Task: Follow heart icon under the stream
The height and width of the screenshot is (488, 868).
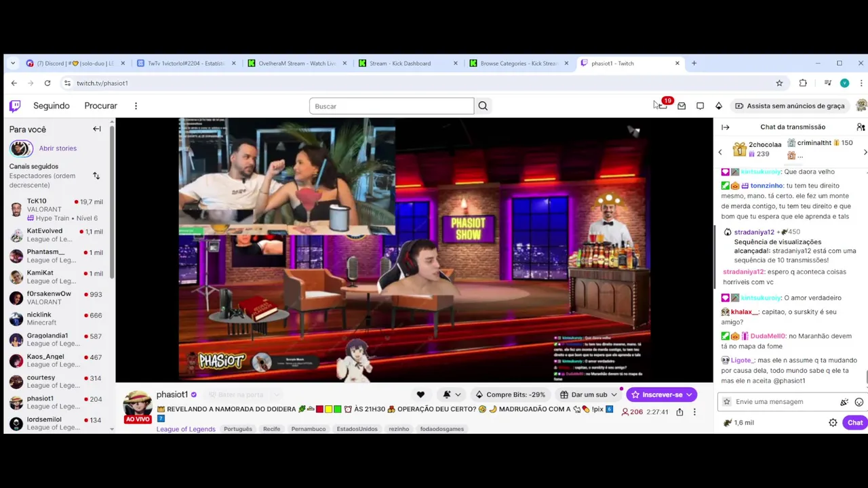Action: pos(420,394)
